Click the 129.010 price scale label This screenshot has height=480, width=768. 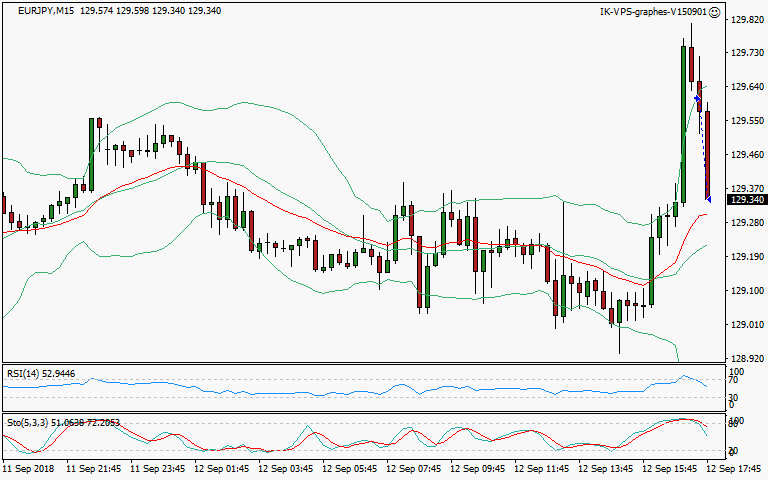tap(746, 324)
